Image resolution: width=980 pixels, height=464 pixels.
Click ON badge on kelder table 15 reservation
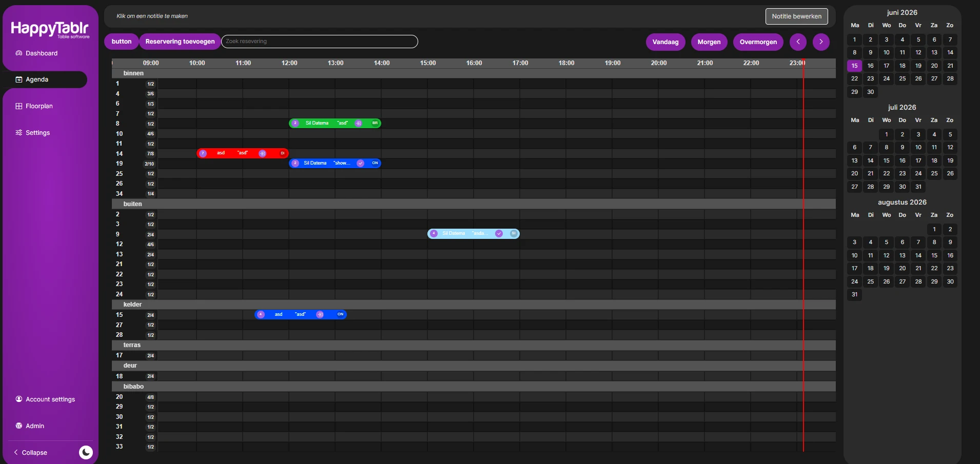(340, 314)
